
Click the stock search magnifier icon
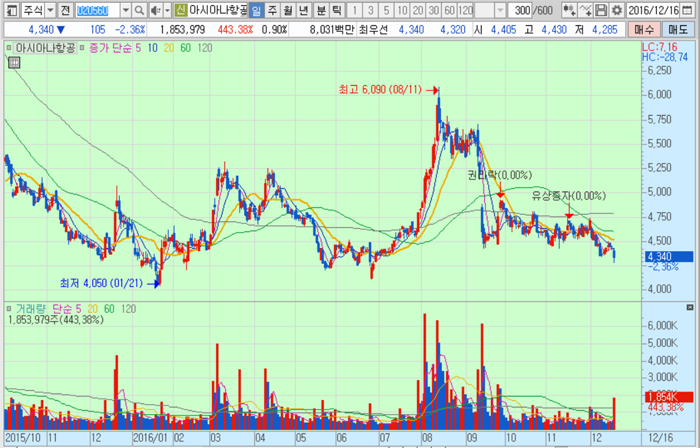pyautogui.click(x=140, y=10)
